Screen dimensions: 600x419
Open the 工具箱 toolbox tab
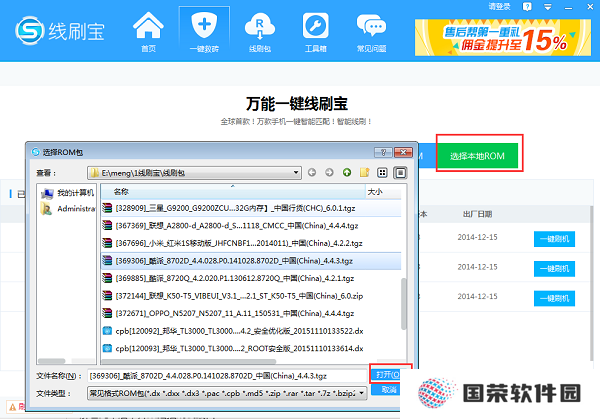(316, 32)
